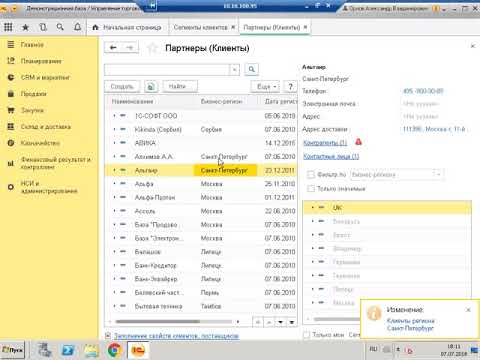The height and width of the screenshot is (360, 480).
Task: Open help with the question mark button
Action: pyautogui.click(x=290, y=87)
